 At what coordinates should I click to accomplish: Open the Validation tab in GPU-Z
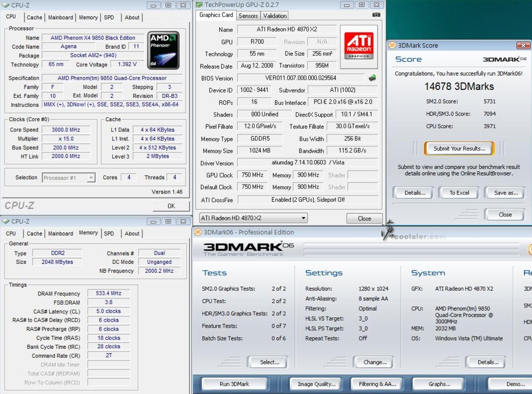[x=275, y=15]
